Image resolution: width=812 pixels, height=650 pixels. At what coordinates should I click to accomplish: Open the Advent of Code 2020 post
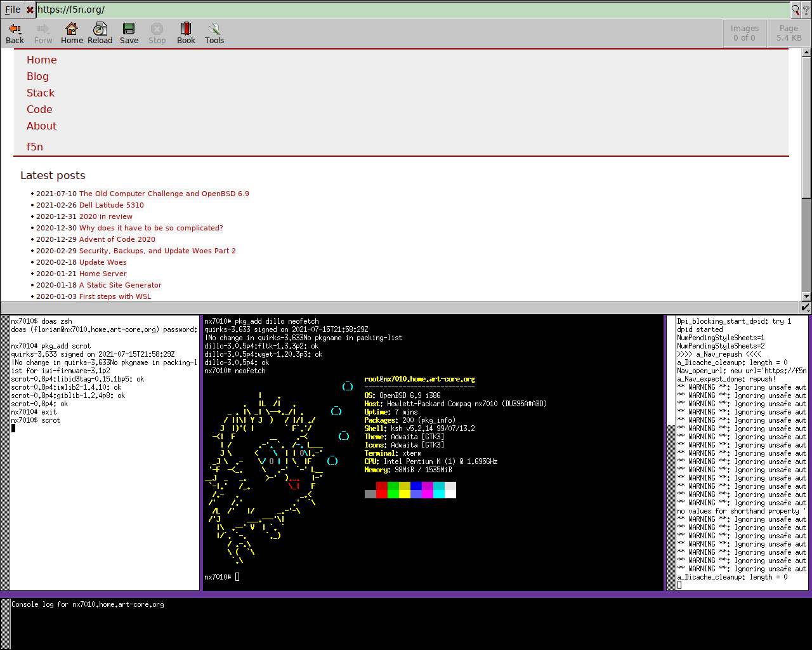[117, 239]
